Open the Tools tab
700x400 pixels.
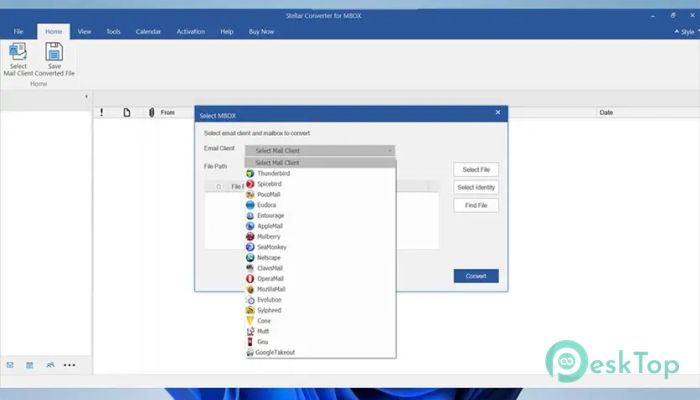[113, 32]
